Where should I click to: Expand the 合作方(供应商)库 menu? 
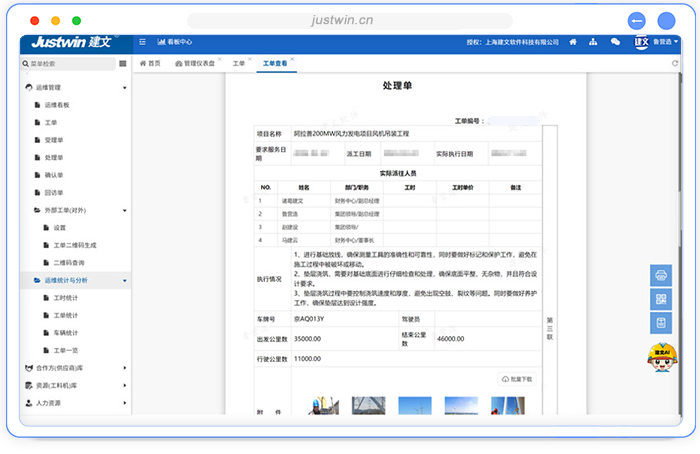(x=125, y=367)
